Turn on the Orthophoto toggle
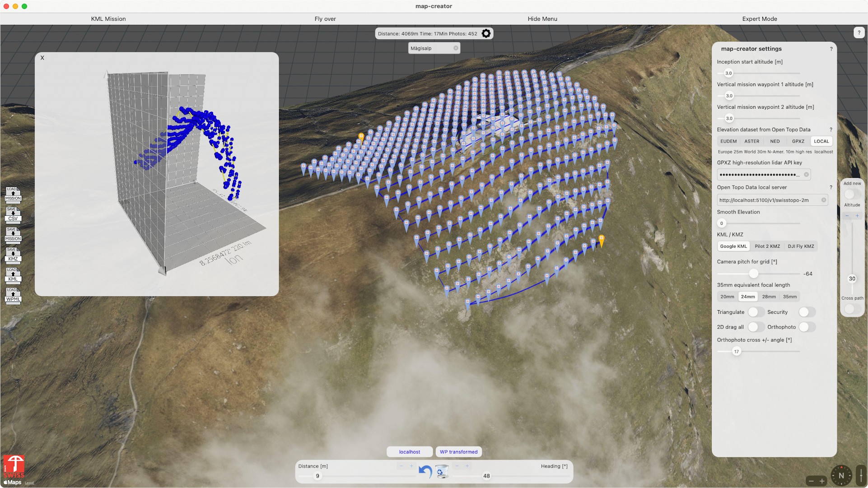This screenshot has width=868, height=488. 807,327
